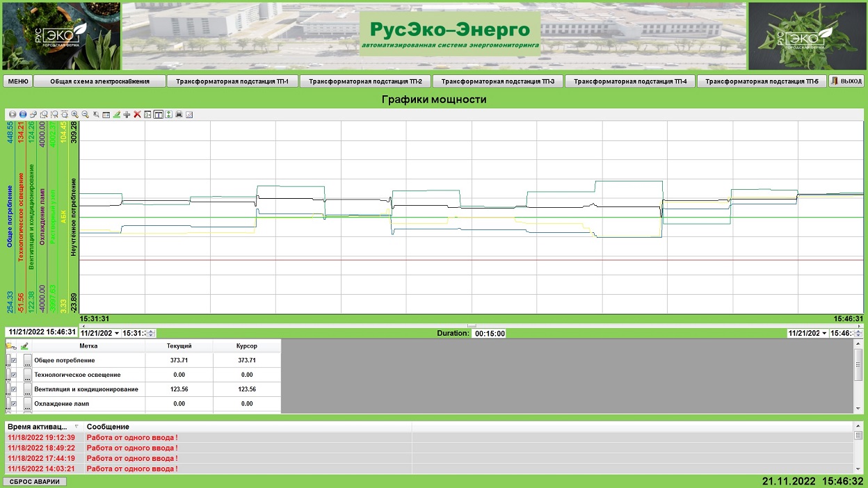Uncheck the Технологическое освещение trend checkbox

(14, 375)
